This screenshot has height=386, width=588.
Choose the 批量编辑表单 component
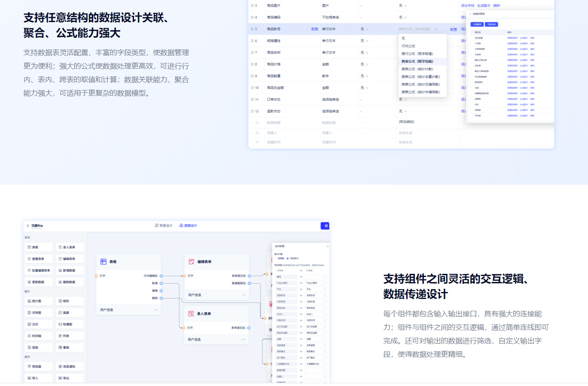pos(39,270)
